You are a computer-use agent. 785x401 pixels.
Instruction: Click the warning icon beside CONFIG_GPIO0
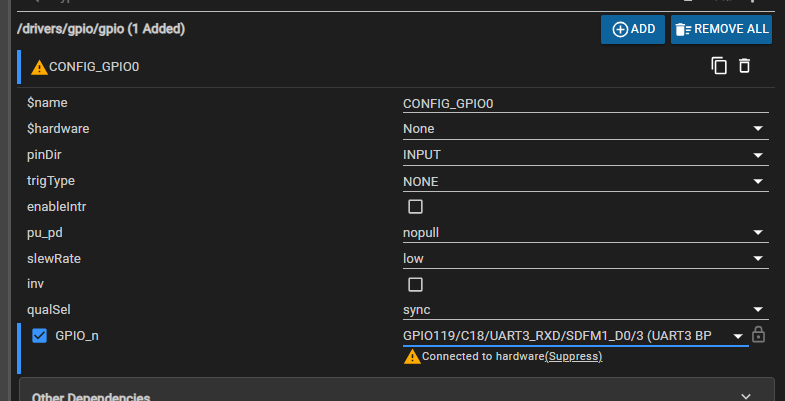click(39, 68)
